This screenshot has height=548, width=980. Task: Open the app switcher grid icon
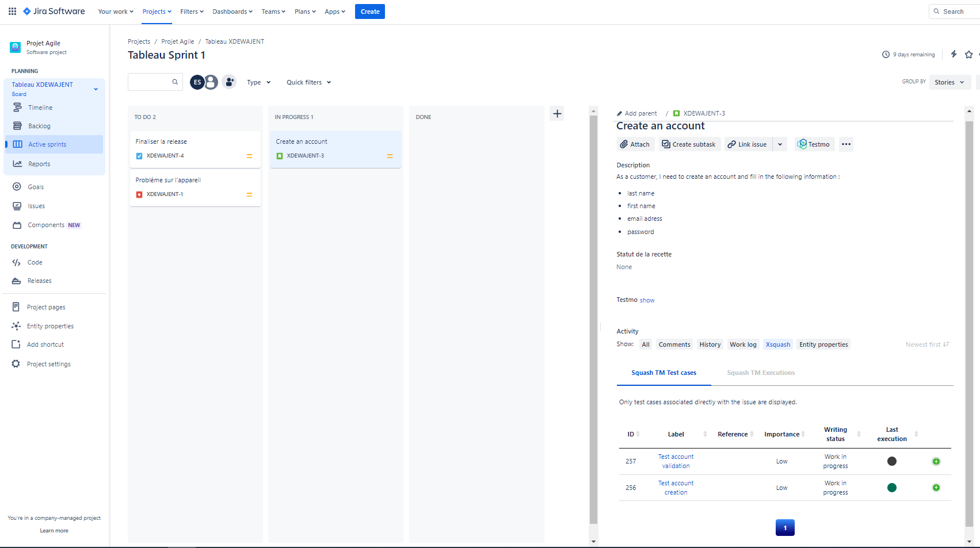pyautogui.click(x=12, y=12)
